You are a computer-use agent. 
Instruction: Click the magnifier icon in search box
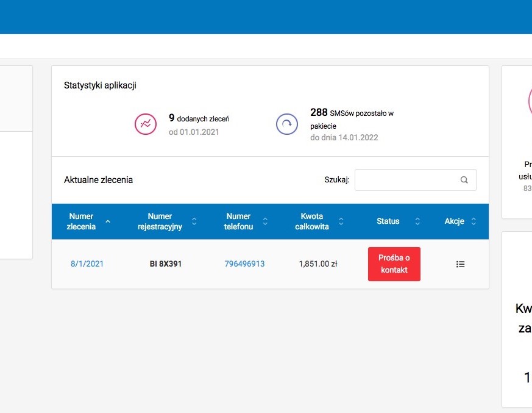464,180
